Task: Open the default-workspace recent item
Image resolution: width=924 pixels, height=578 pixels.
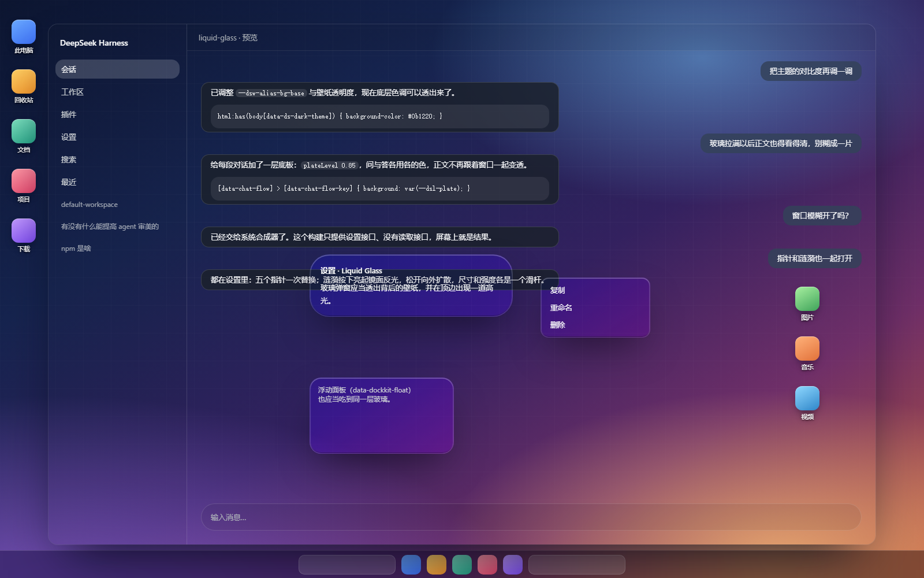Action: pyautogui.click(x=117, y=205)
